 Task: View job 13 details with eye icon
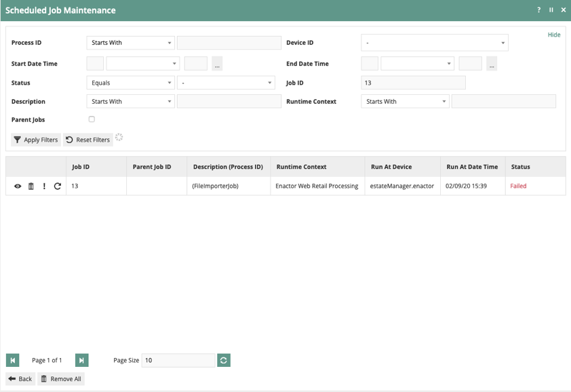coord(18,186)
